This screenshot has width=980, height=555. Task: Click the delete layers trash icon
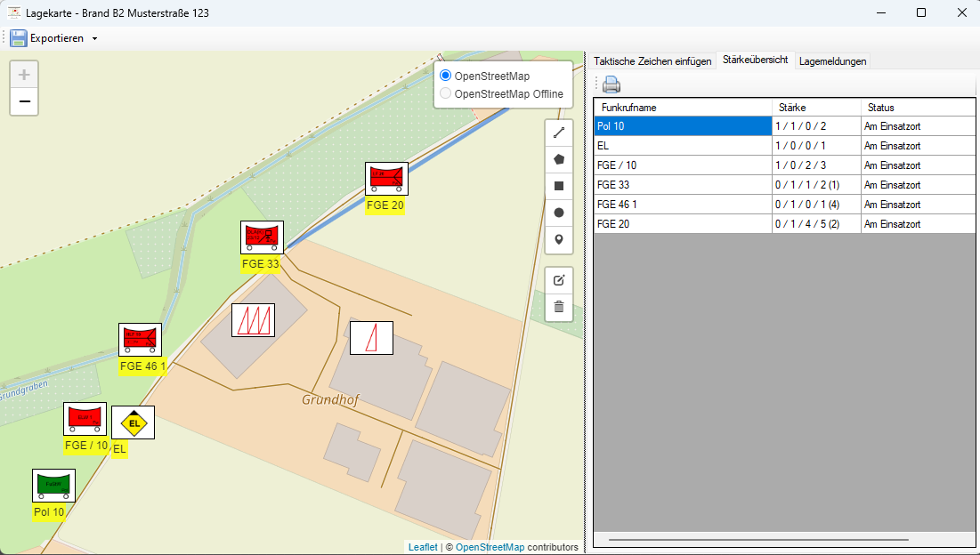click(x=559, y=307)
